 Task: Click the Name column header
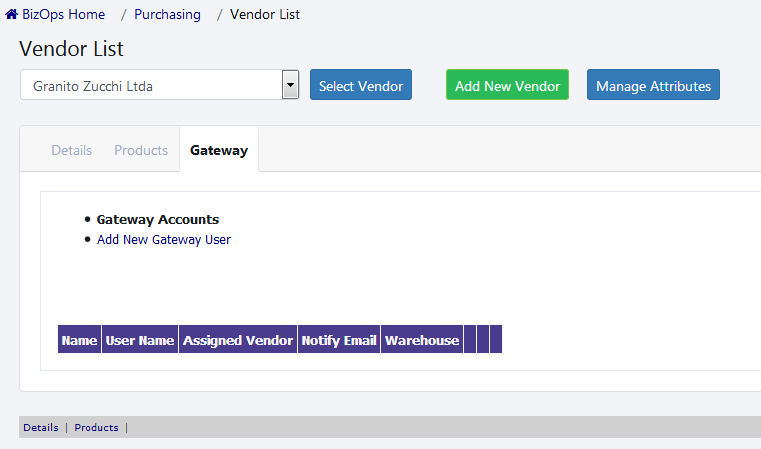pos(79,340)
